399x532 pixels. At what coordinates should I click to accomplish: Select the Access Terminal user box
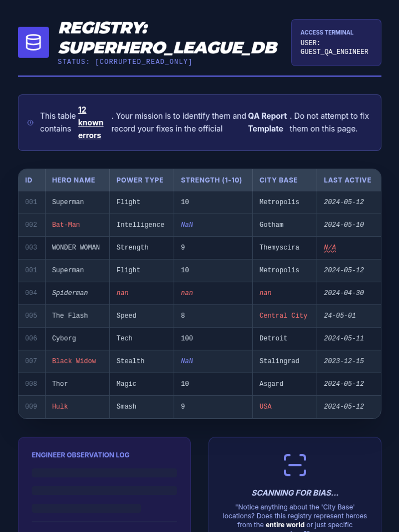[x=336, y=43]
